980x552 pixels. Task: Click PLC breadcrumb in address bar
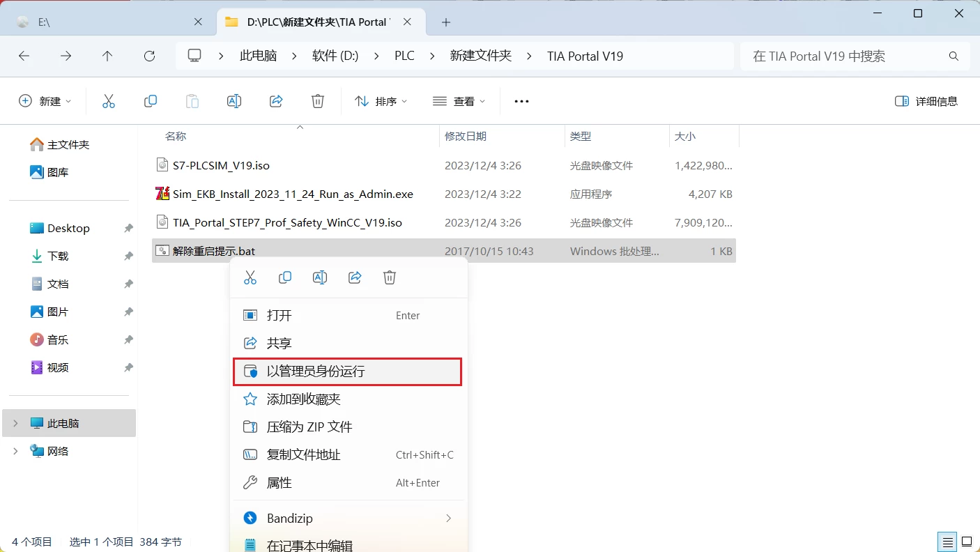[404, 56]
